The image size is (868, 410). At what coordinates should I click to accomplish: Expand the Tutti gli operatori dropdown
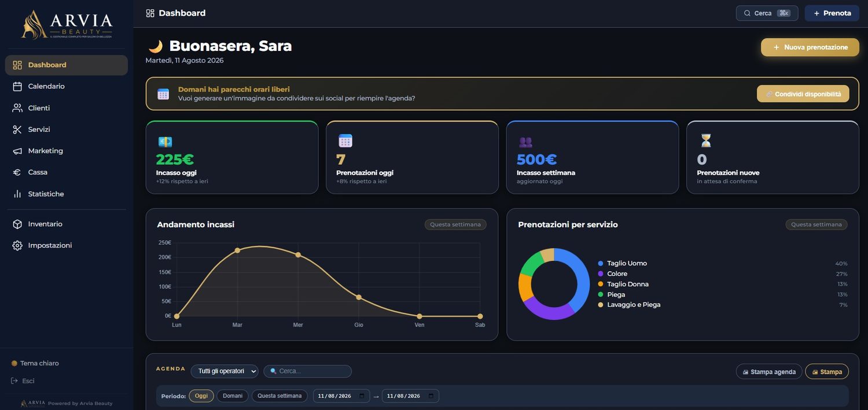pos(225,371)
